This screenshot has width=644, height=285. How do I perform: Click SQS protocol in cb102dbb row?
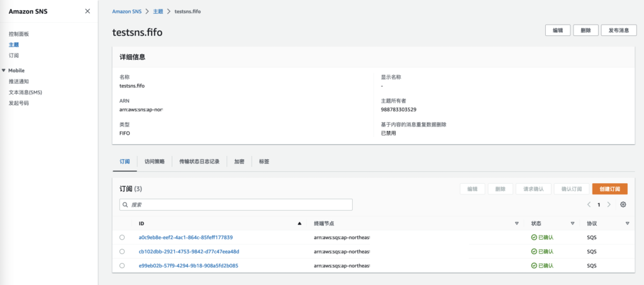click(591, 251)
